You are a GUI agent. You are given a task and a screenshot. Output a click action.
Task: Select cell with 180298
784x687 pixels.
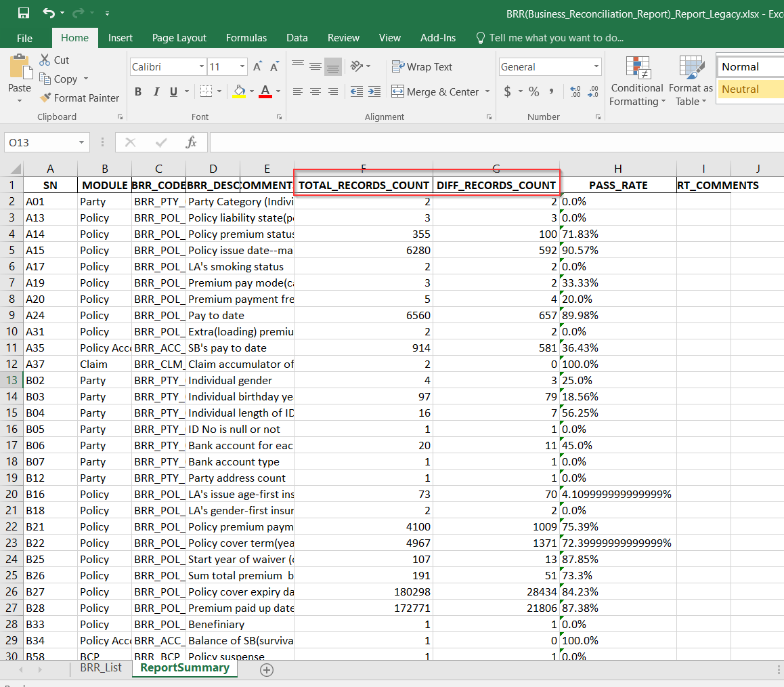coord(364,592)
